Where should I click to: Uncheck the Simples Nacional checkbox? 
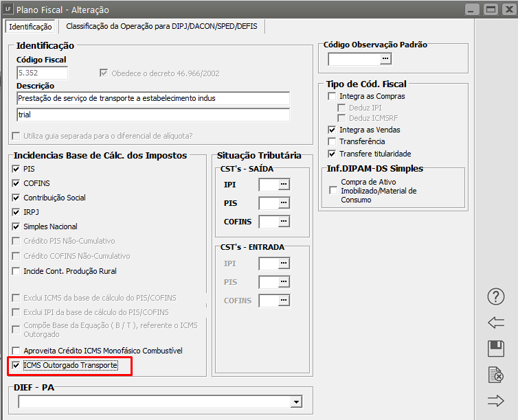(17, 226)
